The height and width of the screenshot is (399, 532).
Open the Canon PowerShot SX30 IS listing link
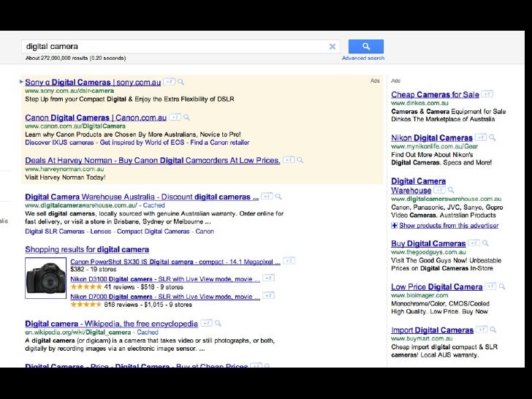click(175, 262)
